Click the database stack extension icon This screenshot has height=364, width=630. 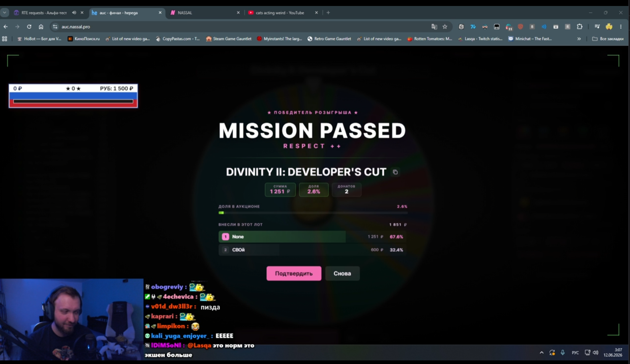(x=461, y=27)
